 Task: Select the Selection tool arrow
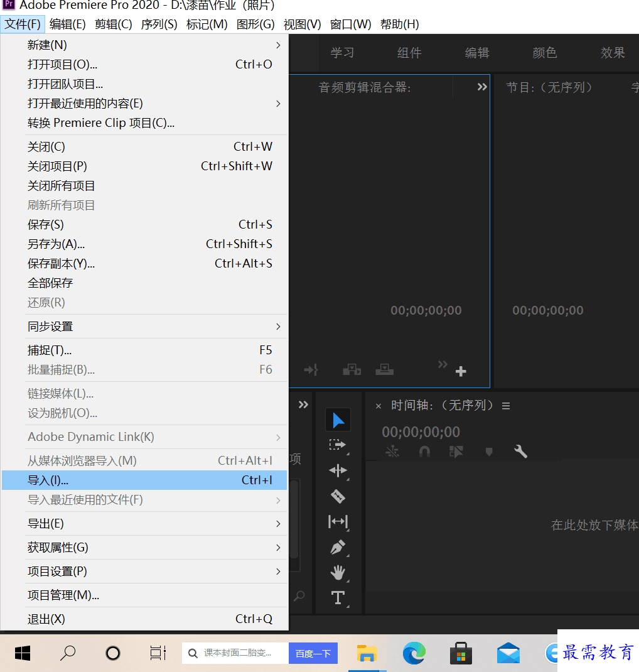[338, 420]
